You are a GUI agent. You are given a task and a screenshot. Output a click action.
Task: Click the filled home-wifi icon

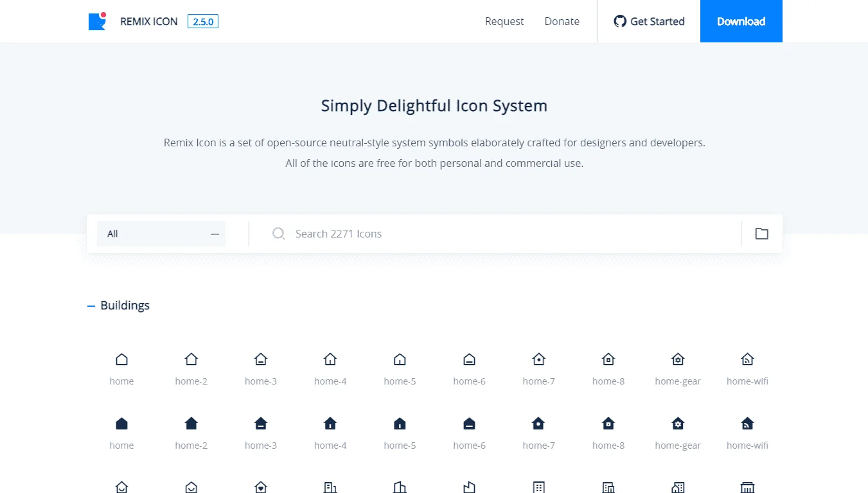tap(747, 423)
